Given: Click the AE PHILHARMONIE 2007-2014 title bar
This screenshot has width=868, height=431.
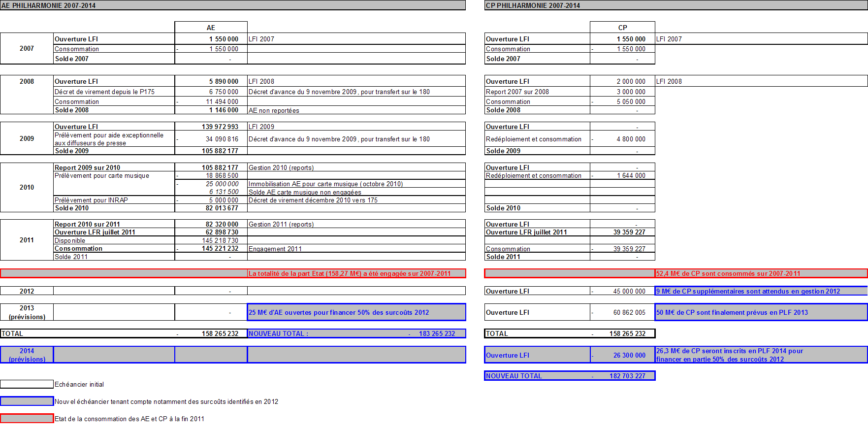Looking at the screenshot, I should coord(232,5).
